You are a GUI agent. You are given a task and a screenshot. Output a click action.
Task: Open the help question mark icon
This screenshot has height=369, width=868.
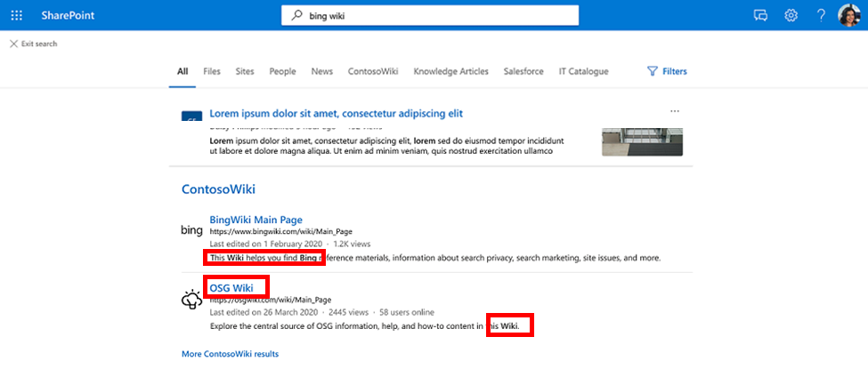[821, 15]
